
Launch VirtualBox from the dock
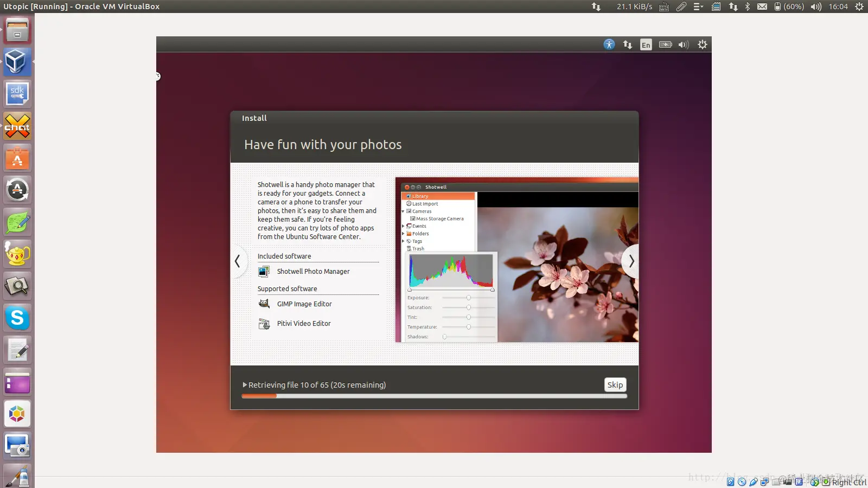click(17, 62)
